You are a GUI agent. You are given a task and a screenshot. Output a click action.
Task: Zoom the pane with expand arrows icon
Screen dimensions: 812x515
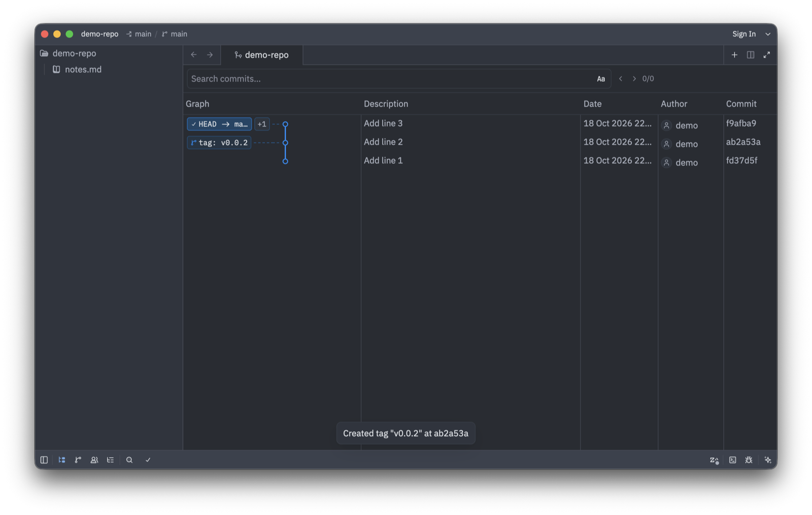767,55
